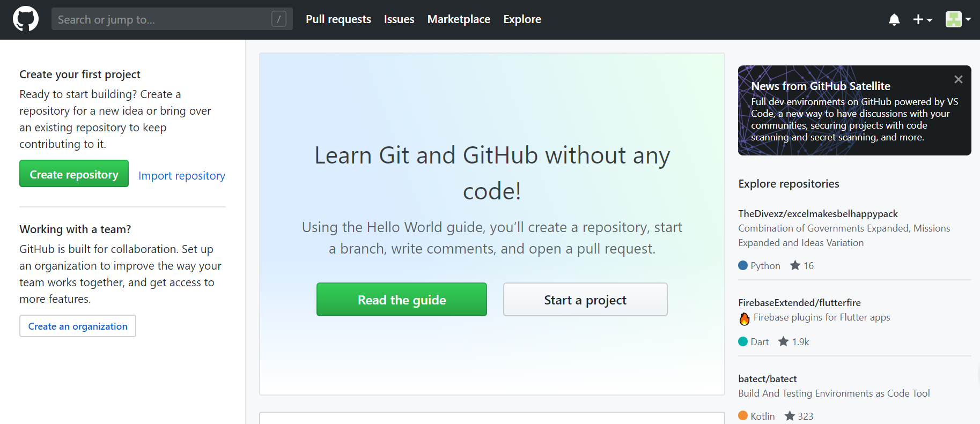The height and width of the screenshot is (424, 980).
Task: Open TheDivexz/excelmakesbelhappypack repository link
Action: pyautogui.click(x=818, y=214)
